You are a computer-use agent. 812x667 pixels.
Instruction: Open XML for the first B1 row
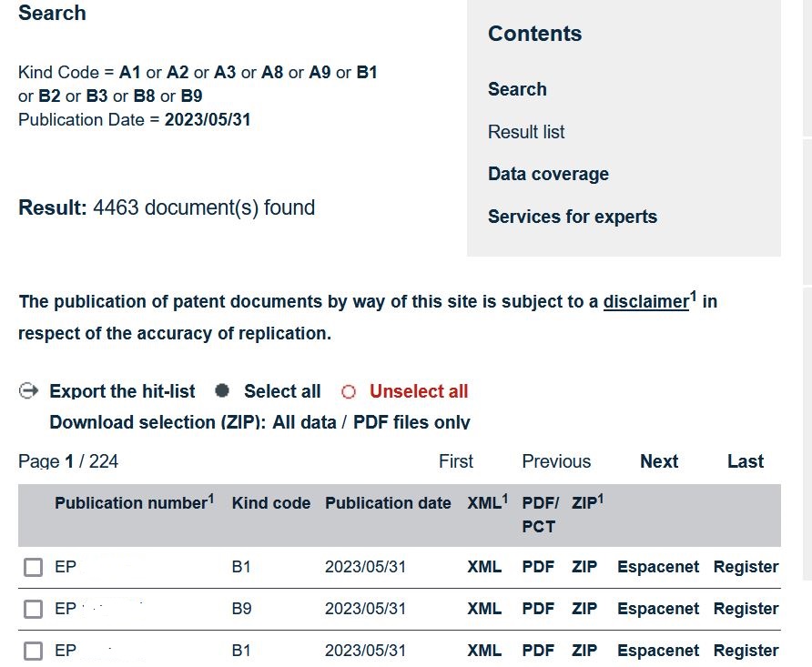tap(484, 567)
